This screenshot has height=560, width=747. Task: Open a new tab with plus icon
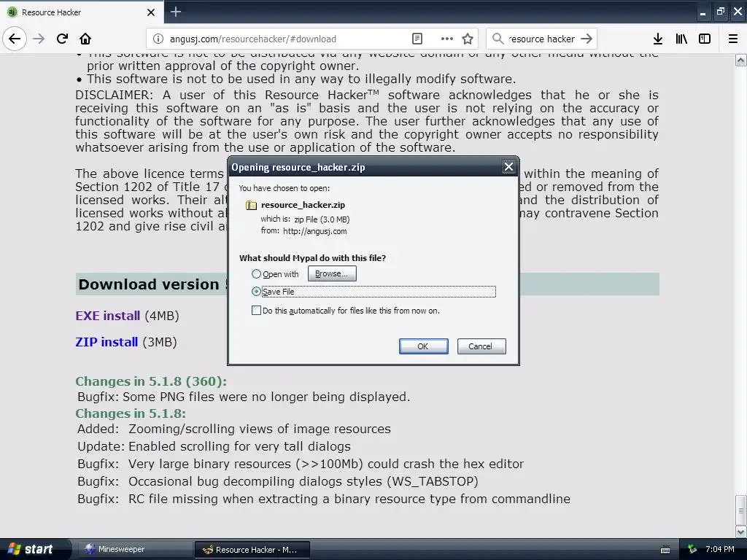pyautogui.click(x=176, y=12)
